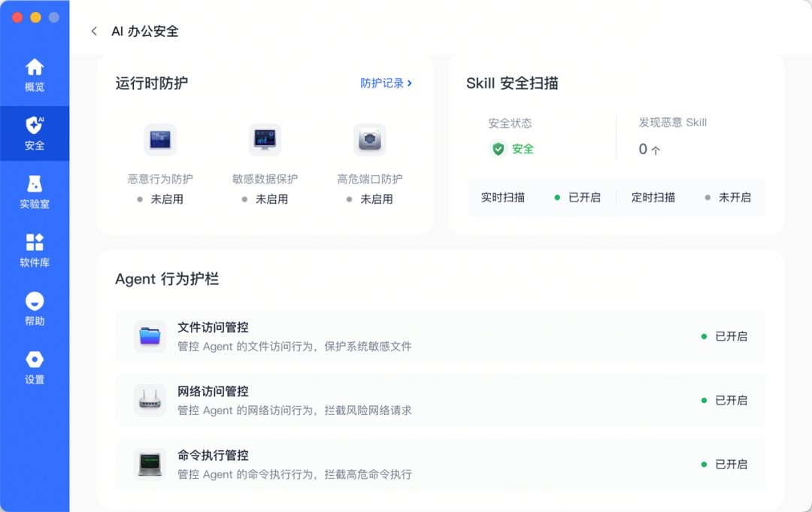Click the 高危端口防护 icon
This screenshot has height=512, width=812.
(370, 140)
